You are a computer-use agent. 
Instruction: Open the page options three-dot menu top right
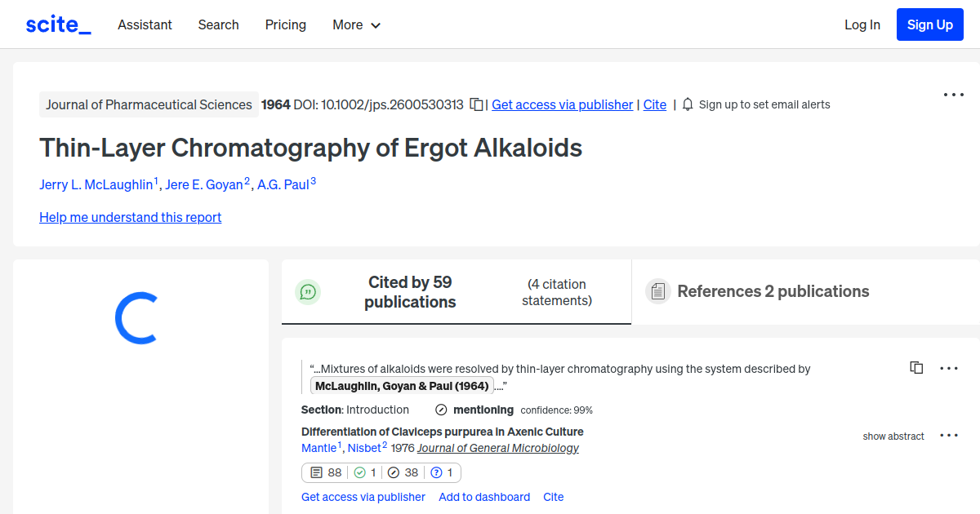[953, 95]
